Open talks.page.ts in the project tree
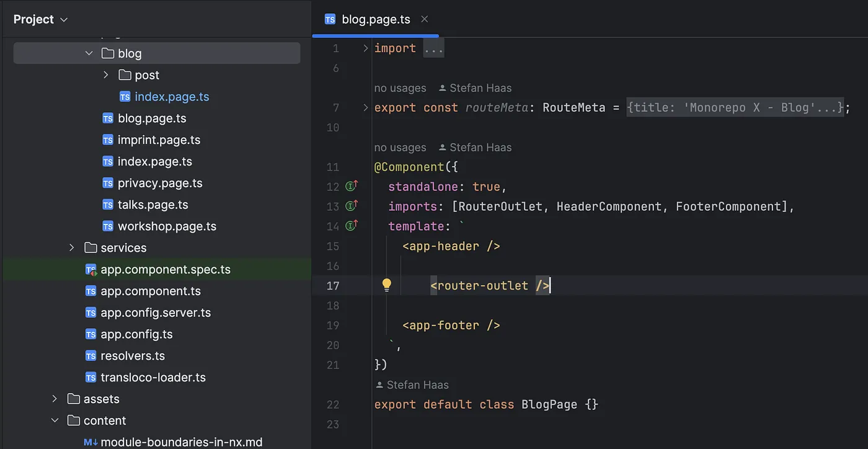The height and width of the screenshot is (449, 868). click(x=153, y=205)
